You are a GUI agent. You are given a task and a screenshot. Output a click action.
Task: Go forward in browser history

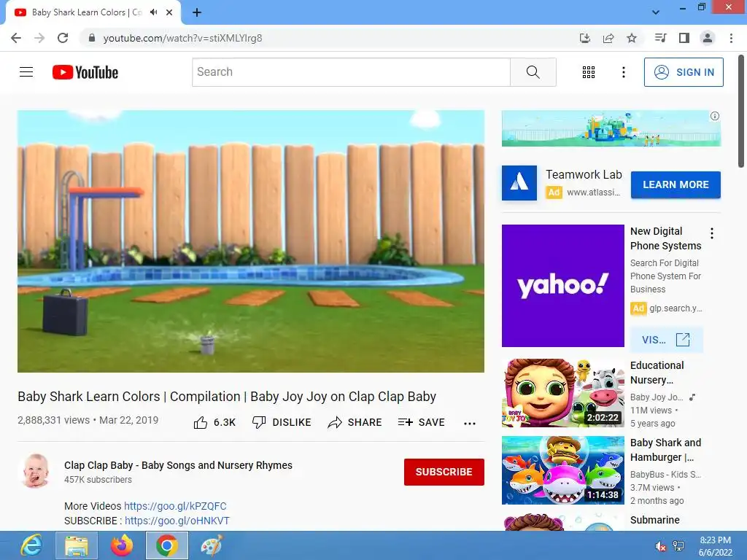pos(39,38)
